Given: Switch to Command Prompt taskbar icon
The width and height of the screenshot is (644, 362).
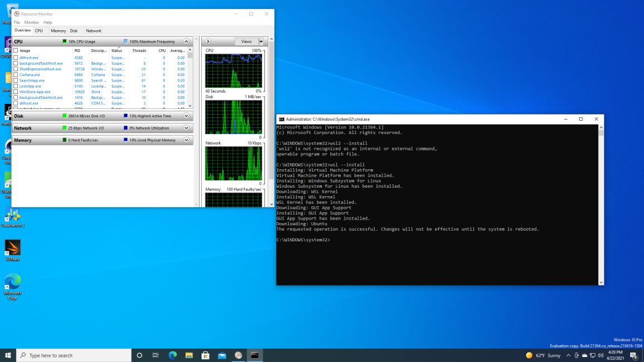Looking at the screenshot, I should [x=255, y=355].
